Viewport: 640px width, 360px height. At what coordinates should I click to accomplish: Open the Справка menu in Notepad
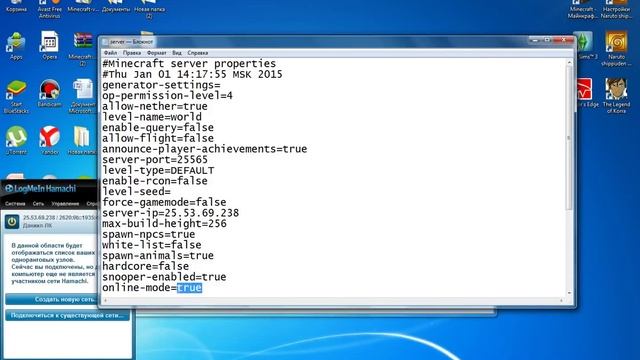point(198,53)
